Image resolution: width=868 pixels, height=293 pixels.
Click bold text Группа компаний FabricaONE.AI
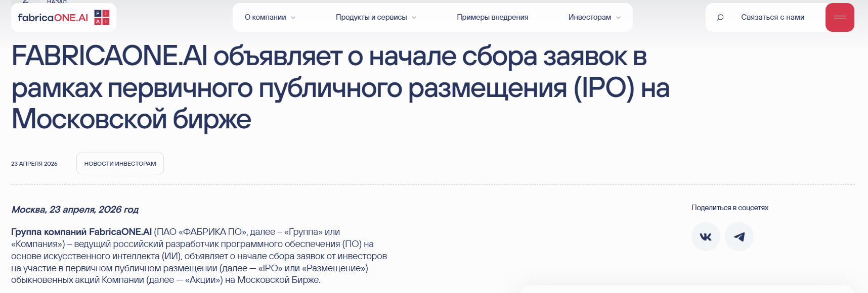point(81,232)
